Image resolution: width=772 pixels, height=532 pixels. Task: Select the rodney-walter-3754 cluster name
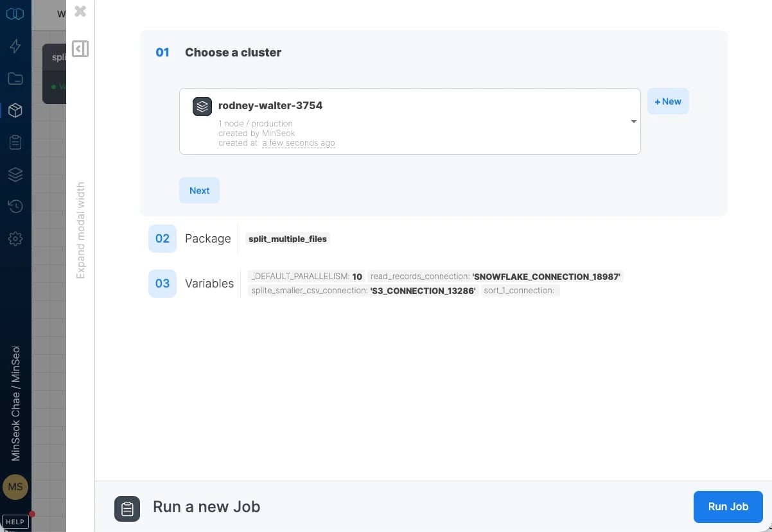pos(270,105)
